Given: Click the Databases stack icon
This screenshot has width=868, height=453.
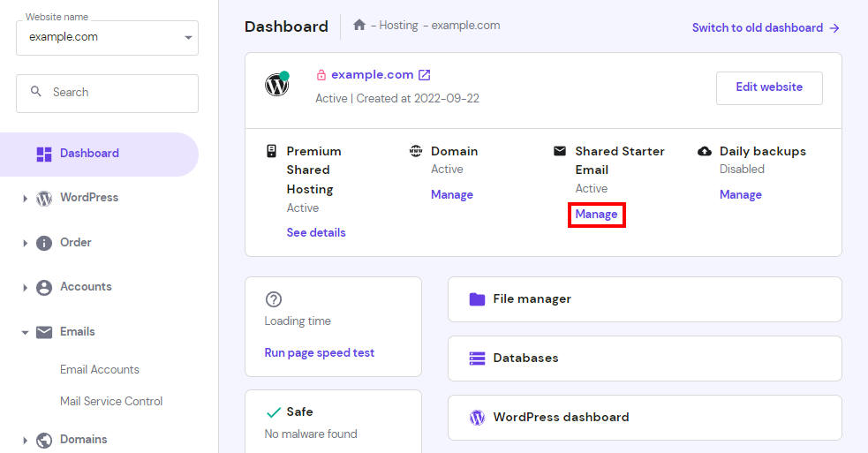Looking at the screenshot, I should click(477, 359).
